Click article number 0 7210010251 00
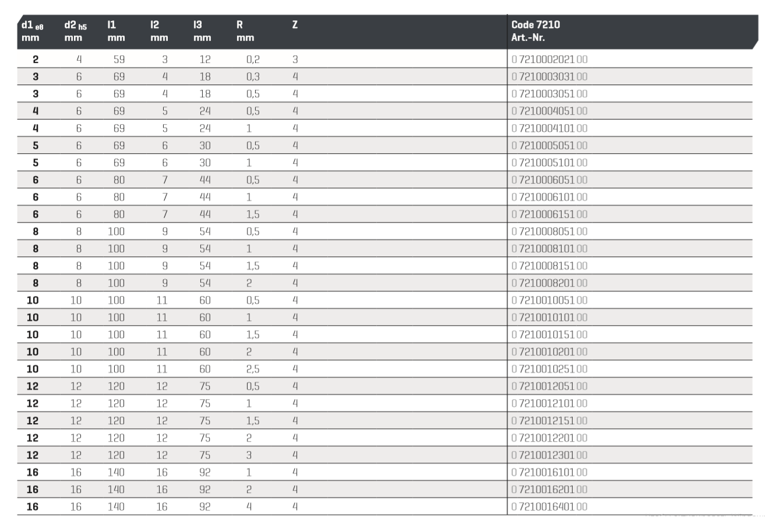Image resolution: width=765 pixels, height=532 pixels. [549, 369]
